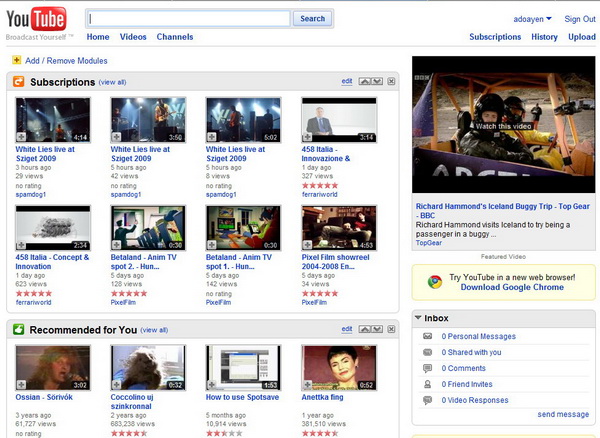Collapse the Inbox panel with its triangle

pos(418,319)
